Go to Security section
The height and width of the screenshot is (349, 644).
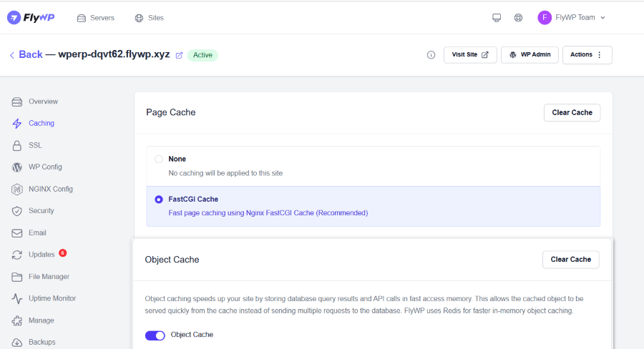click(x=41, y=211)
